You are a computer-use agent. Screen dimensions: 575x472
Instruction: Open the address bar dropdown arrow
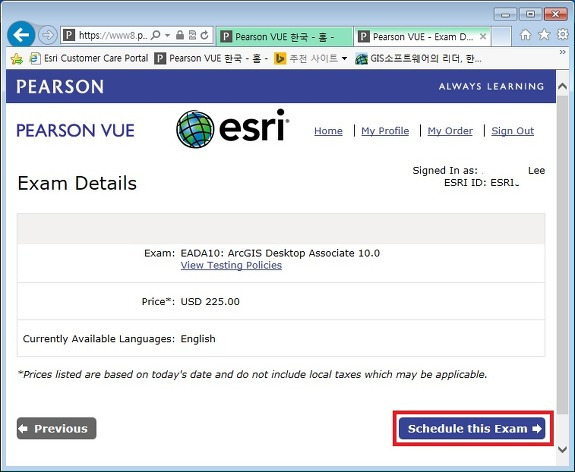point(167,35)
